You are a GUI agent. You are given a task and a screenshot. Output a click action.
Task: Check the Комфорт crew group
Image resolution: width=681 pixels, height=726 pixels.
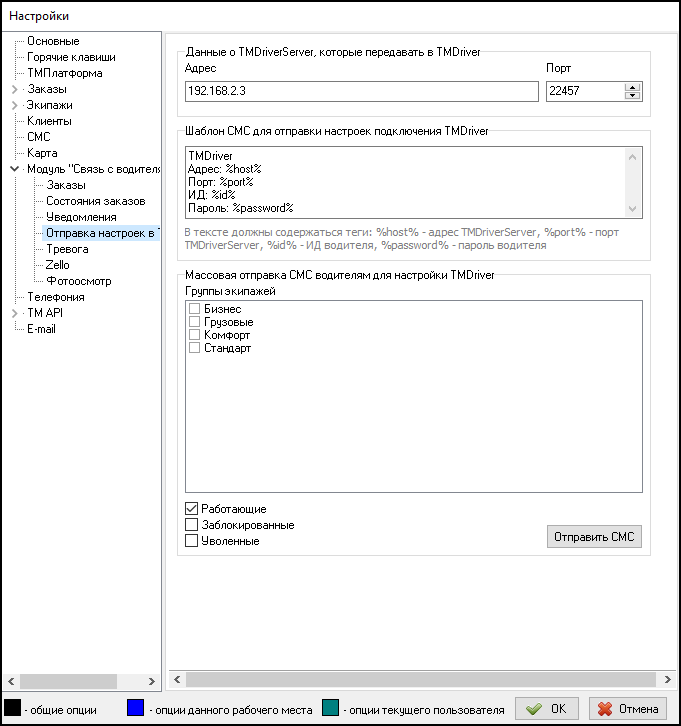pyautogui.click(x=195, y=336)
